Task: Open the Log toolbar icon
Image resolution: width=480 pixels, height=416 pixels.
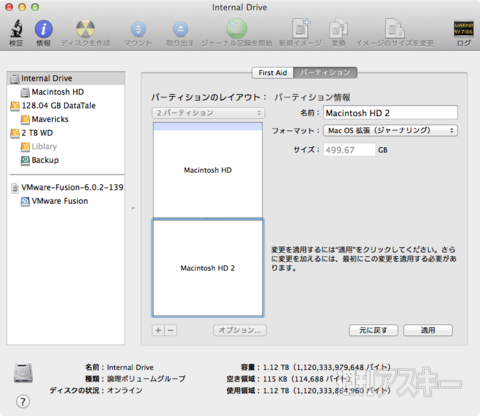Action: [464, 29]
